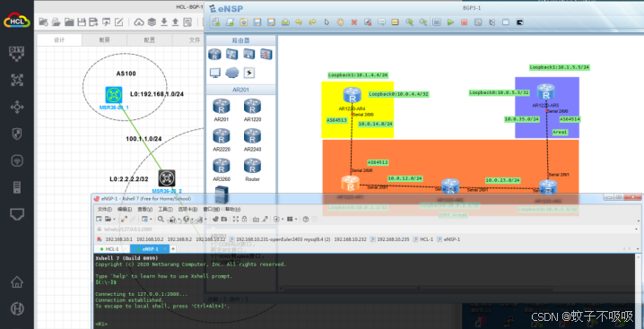Image resolution: width=644 pixels, height=329 pixels.
Task: Select the firewall category icon in eNSP panel
Action: coord(266,54)
